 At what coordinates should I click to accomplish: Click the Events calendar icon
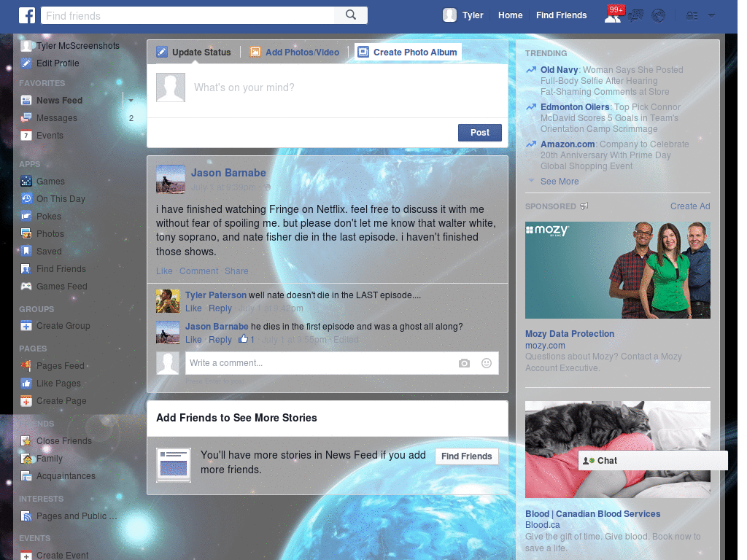coord(26,135)
